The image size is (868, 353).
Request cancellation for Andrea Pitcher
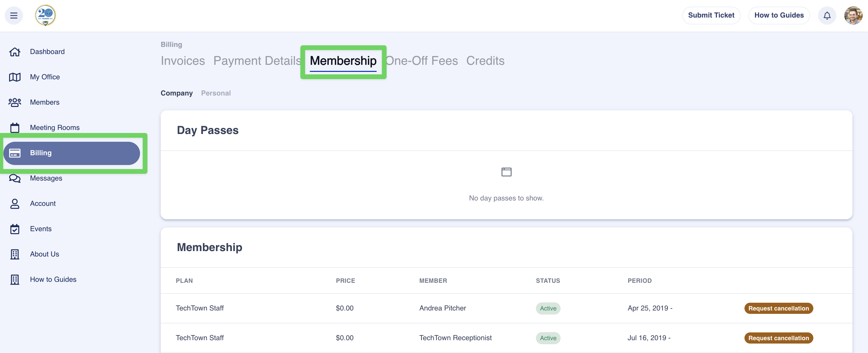coord(778,308)
